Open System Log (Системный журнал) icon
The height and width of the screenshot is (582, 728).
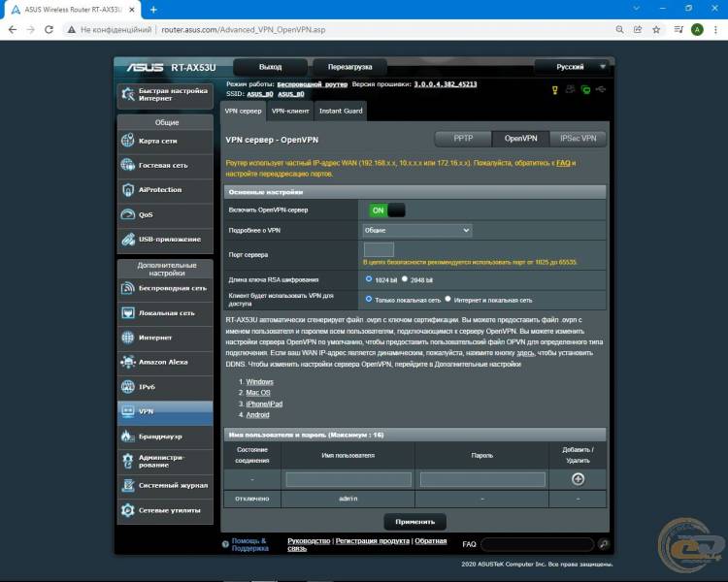128,485
